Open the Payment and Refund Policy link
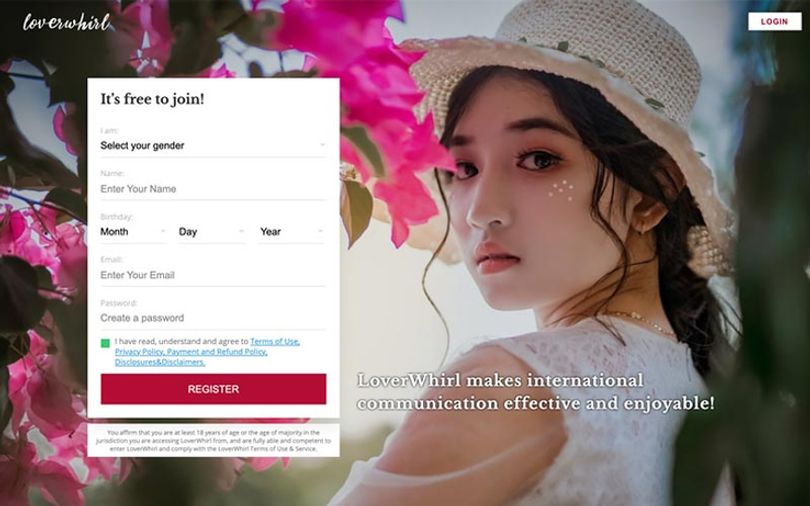The image size is (810, 506). [x=217, y=352]
